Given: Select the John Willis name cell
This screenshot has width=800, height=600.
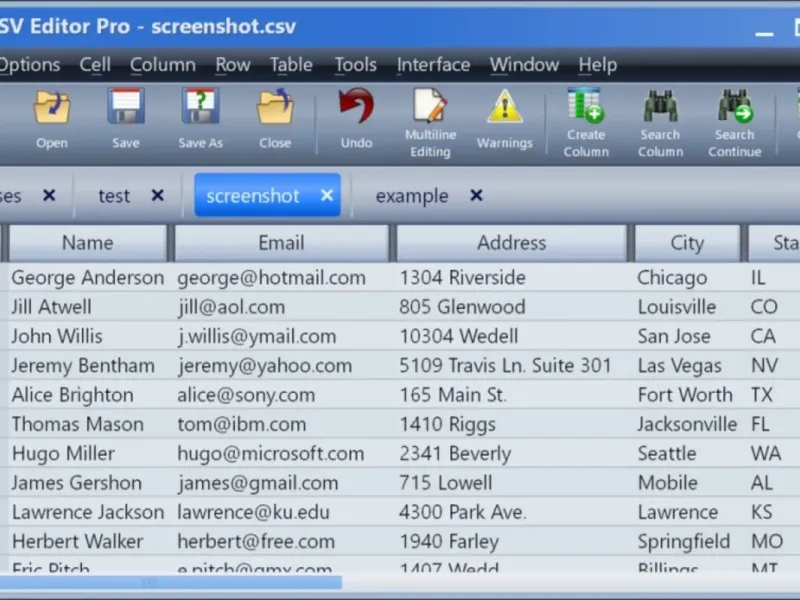Looking at the screenshot, I should click(88, 336).
